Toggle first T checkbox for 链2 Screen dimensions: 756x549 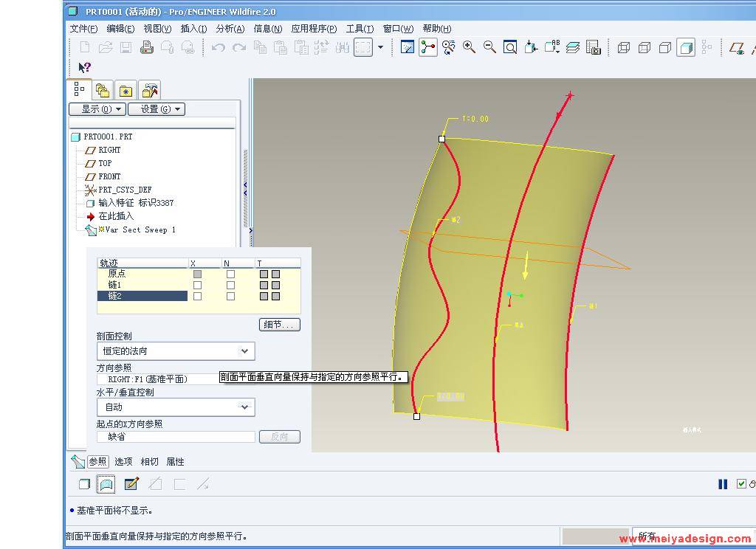tap(264, 296)
